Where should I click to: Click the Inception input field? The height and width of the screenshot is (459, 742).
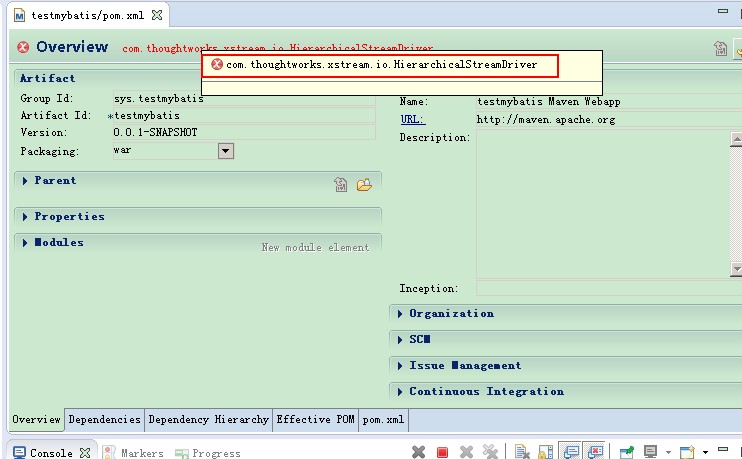(609, 288)
